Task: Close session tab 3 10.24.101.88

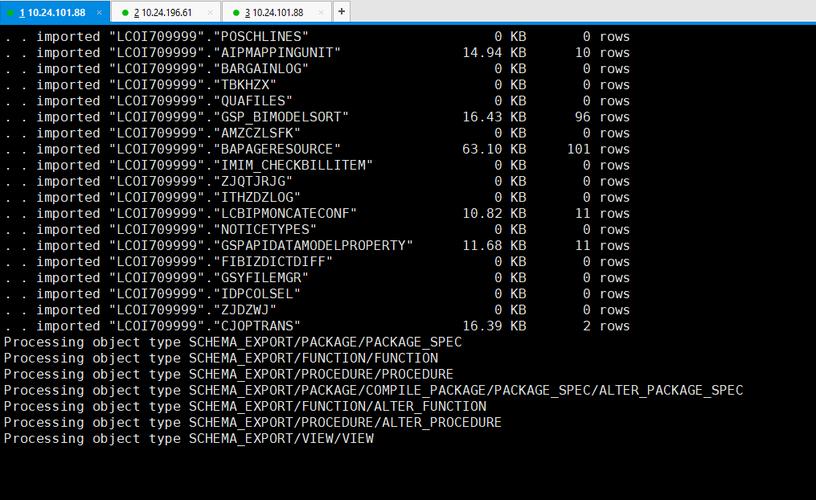Action: point(320,13)
